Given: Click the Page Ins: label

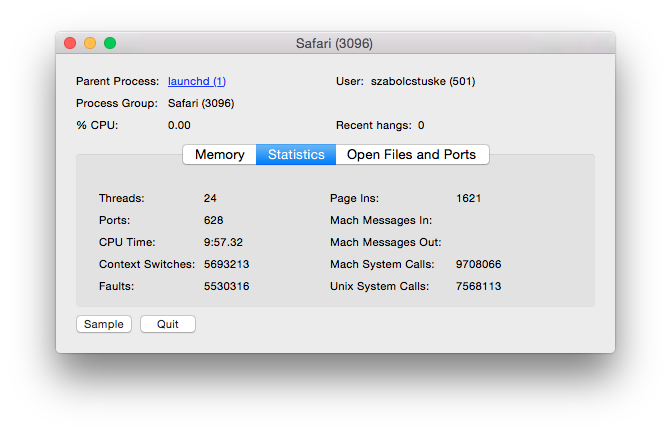Looking at the screenshot, I should (x=354, y=199).
